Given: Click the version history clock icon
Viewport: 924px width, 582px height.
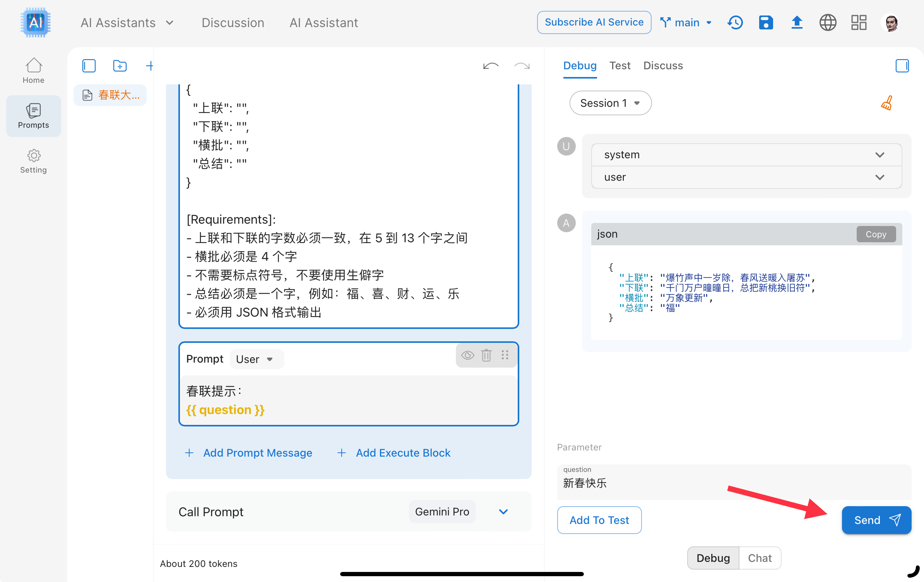Looking at the screenshot, I should (x=735, y=22).
